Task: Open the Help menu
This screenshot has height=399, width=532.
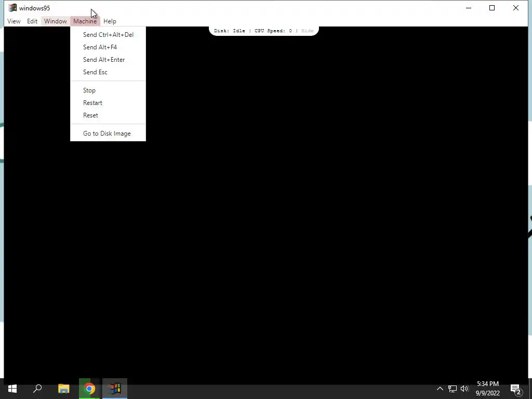Action: pos(110,21)
